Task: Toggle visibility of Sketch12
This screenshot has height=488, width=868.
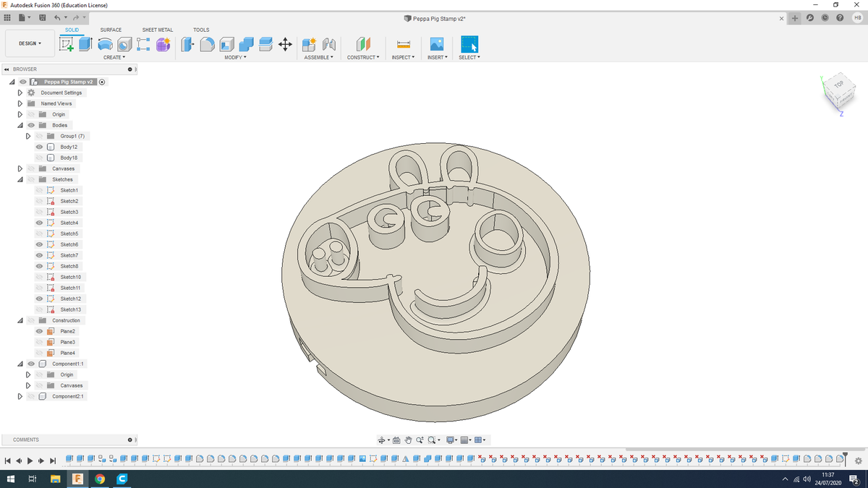Action: click(x=40, y=299)
